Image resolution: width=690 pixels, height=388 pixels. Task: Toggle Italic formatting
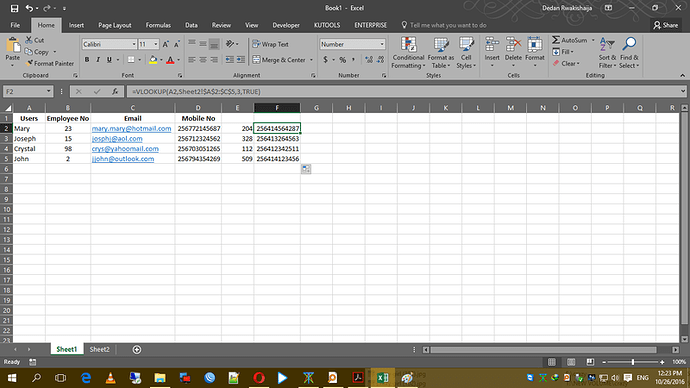[98, 60]
